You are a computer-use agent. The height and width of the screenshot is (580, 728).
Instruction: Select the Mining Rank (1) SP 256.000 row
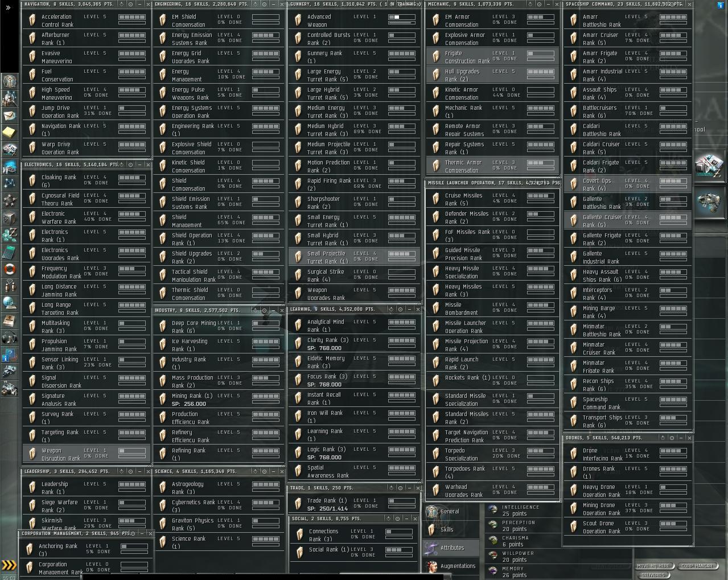pos(219,400)
